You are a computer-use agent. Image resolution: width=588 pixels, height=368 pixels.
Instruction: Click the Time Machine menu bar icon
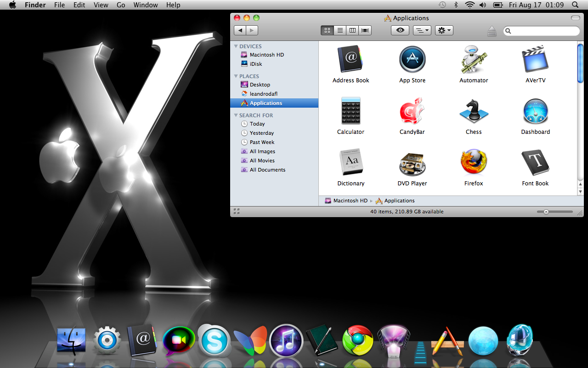tap(442, 5)
